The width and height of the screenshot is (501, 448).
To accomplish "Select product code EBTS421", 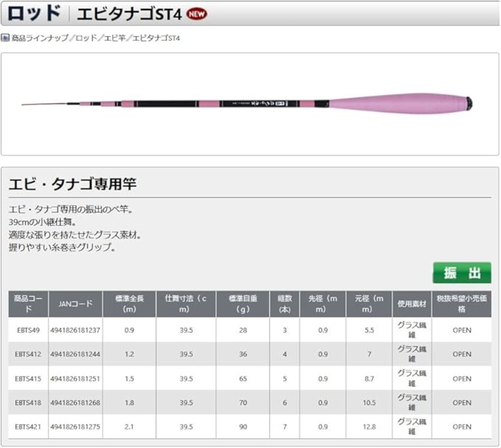I will 28,427.
